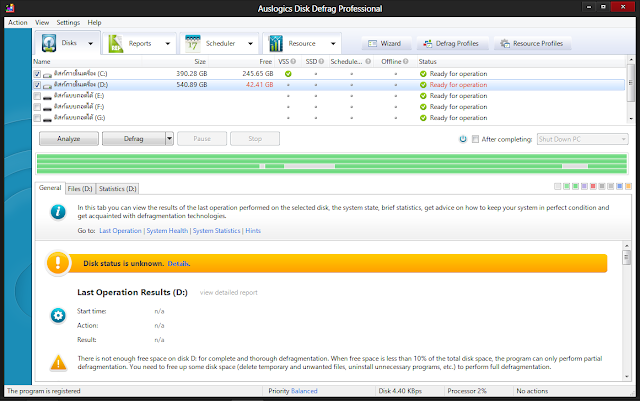This screenshot has width=640, height=401.
Task: Click the Resource chart icon
Action: tap(276, 43)
